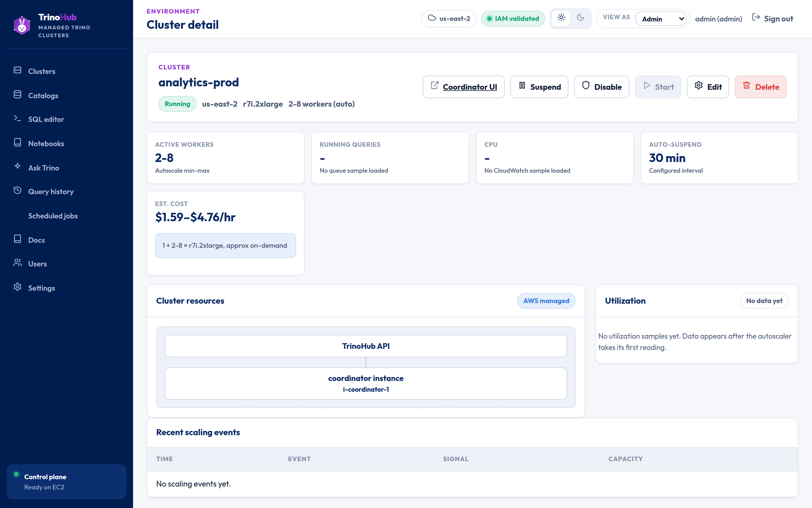Click the Control plane status card
The width and height of the screenshot is (812, 508).
tap(67, 482)
